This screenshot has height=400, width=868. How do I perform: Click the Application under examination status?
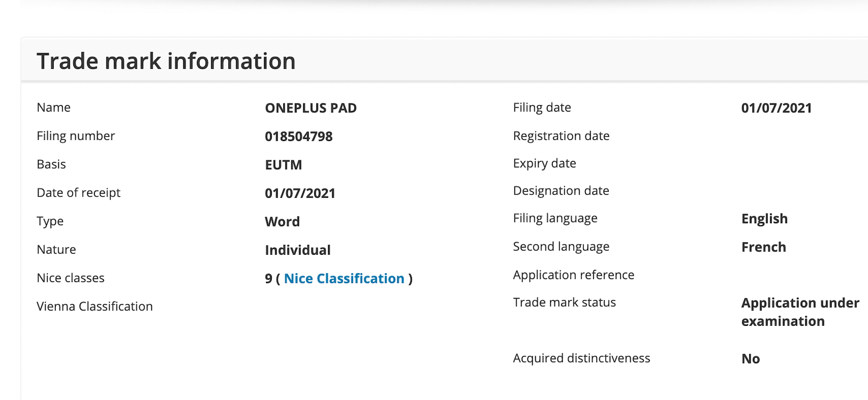(800, 312)
